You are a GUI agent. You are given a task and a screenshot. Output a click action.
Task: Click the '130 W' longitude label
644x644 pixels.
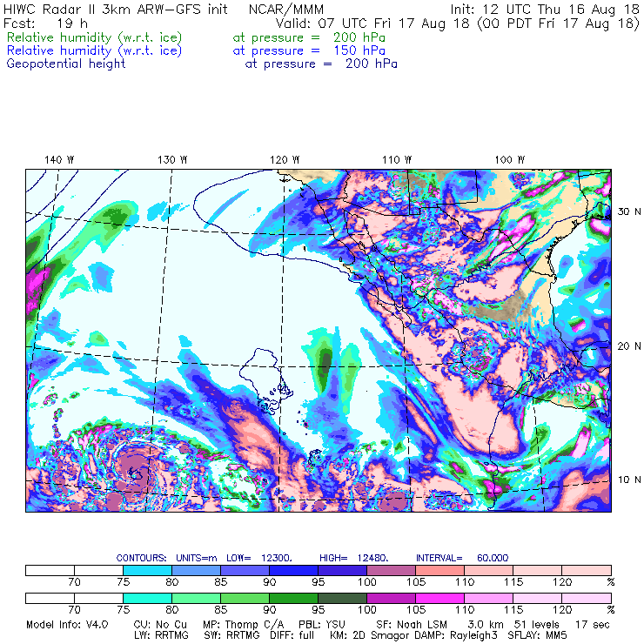pyautogui.click(x=172, y=160)
